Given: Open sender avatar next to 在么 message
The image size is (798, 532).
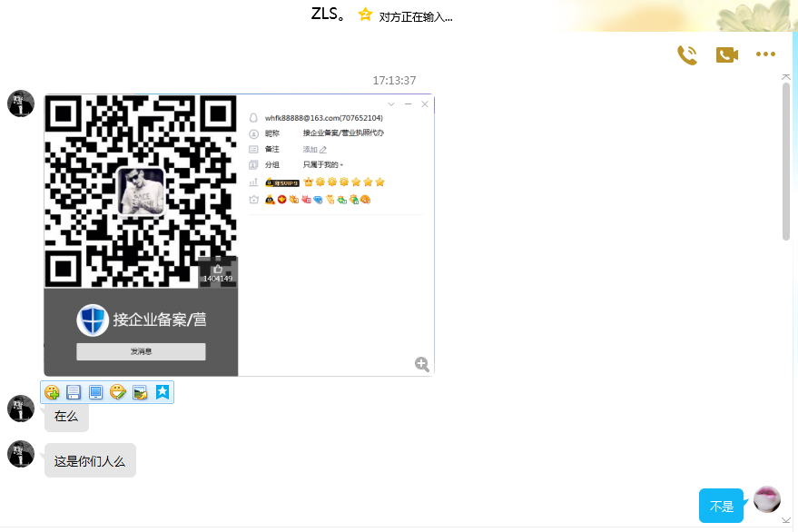Looking at the screenshot, I should point(21,409).
